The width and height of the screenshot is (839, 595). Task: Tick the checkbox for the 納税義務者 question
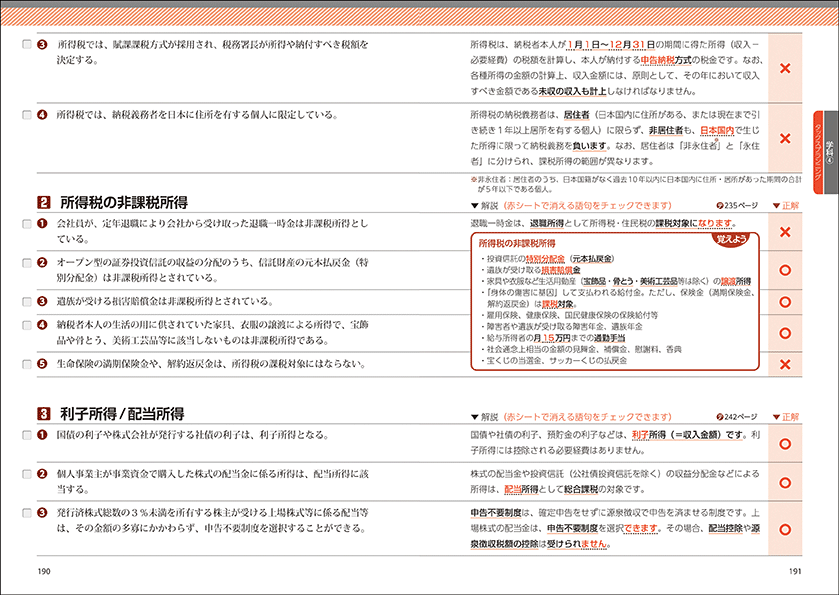[27, 115]
